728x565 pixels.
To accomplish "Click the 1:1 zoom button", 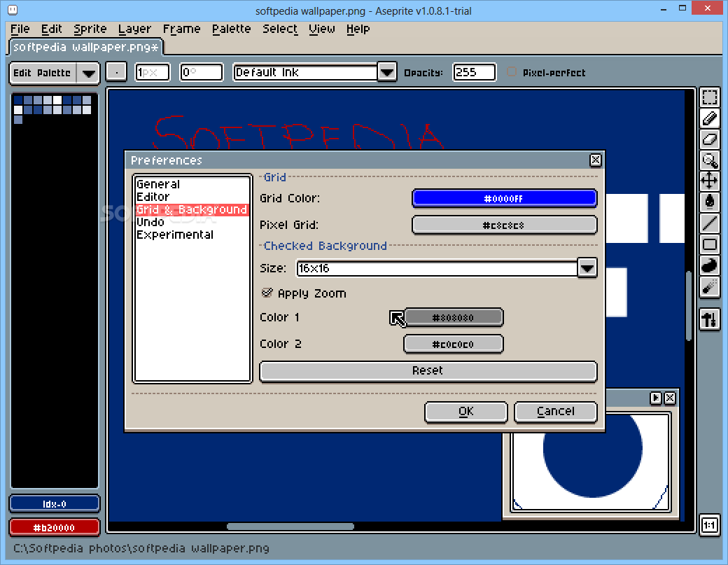I will 709,525.
